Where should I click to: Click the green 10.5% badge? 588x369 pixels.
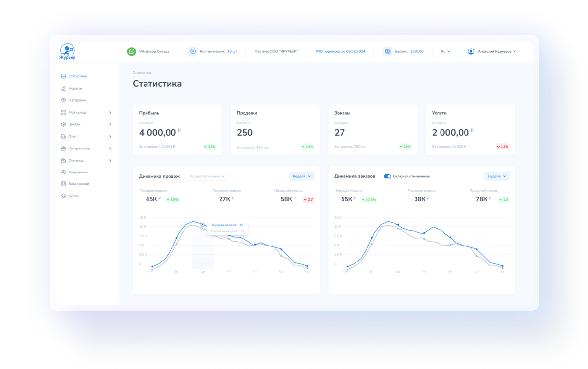pyautogui.click(x=368, y=200)
